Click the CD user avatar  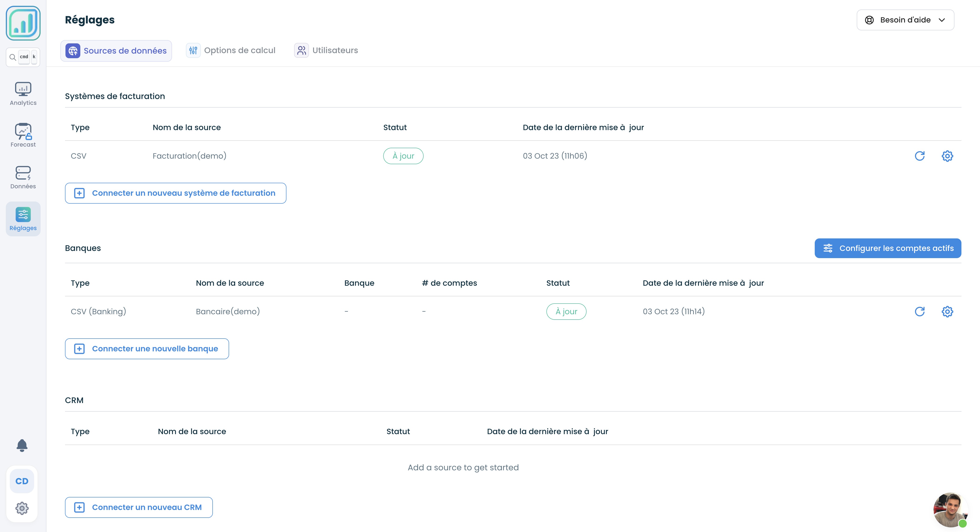[22, 481]
